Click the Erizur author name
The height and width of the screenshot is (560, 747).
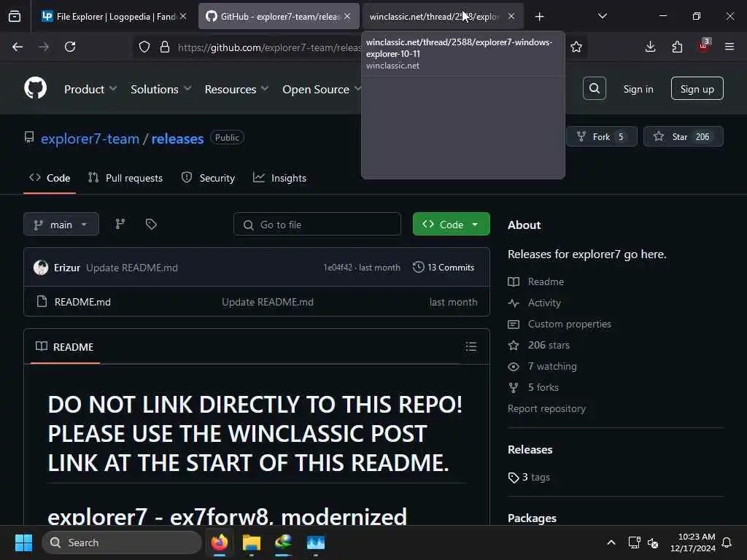66,268
